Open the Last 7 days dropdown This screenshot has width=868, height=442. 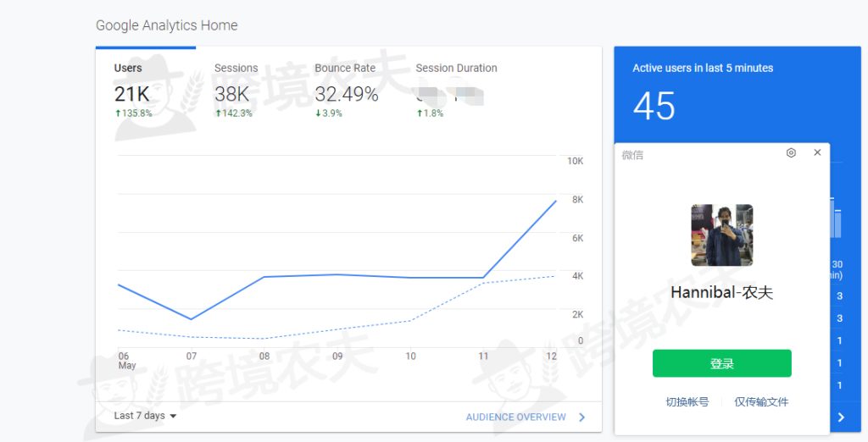pos(145,416)
